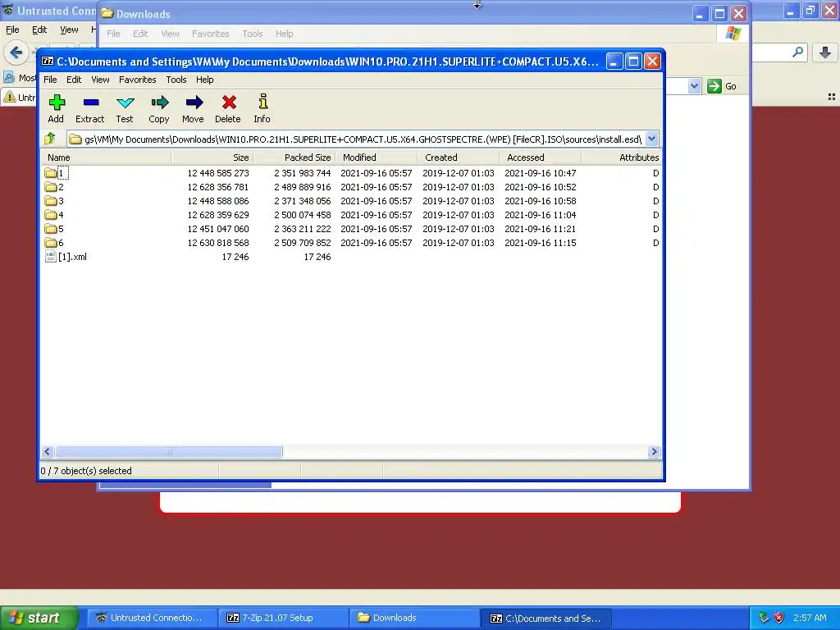
Task: Select folder icon named 6
Action: 51,243
